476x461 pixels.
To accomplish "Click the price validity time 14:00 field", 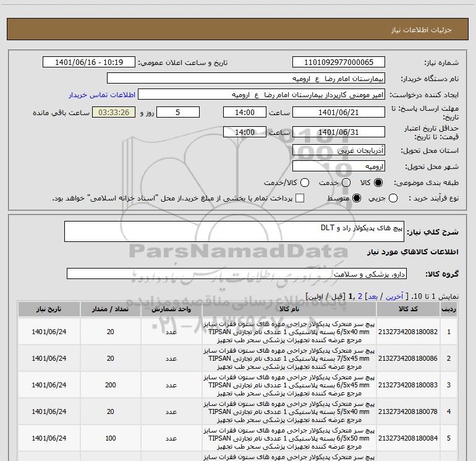I will 245,132.
